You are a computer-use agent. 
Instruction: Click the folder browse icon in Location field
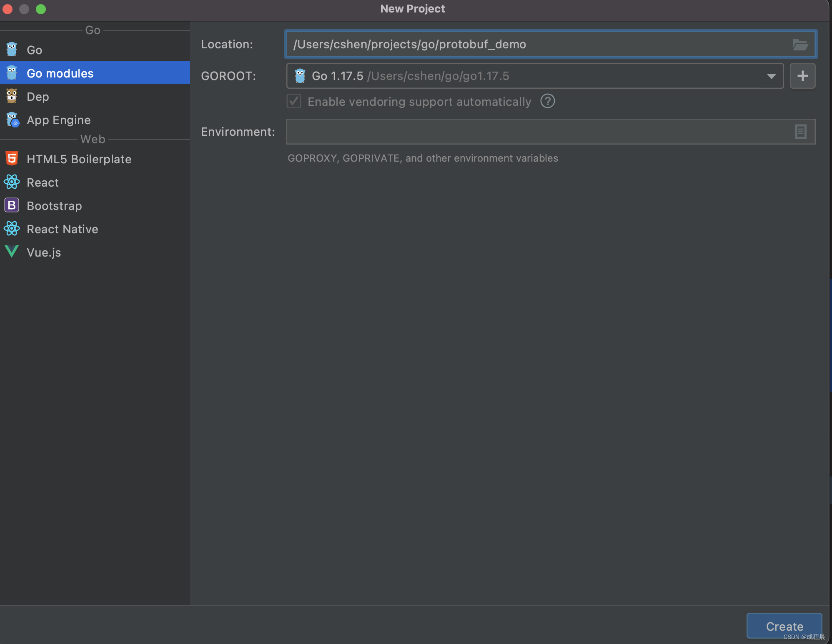pyautogui.click(x=800, y=45)
